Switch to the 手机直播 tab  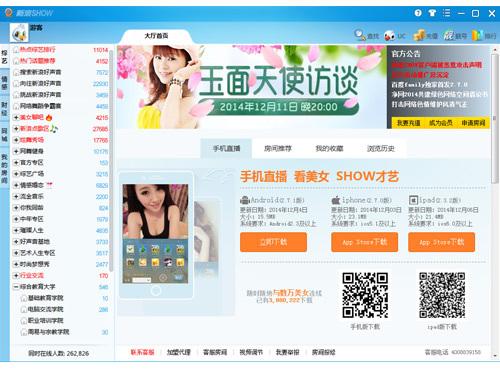[x=226, y=149]
